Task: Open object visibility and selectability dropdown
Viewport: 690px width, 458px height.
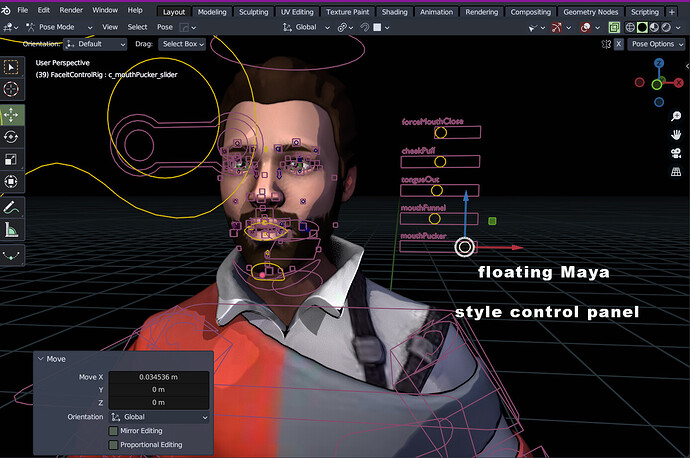Action: 537,28
